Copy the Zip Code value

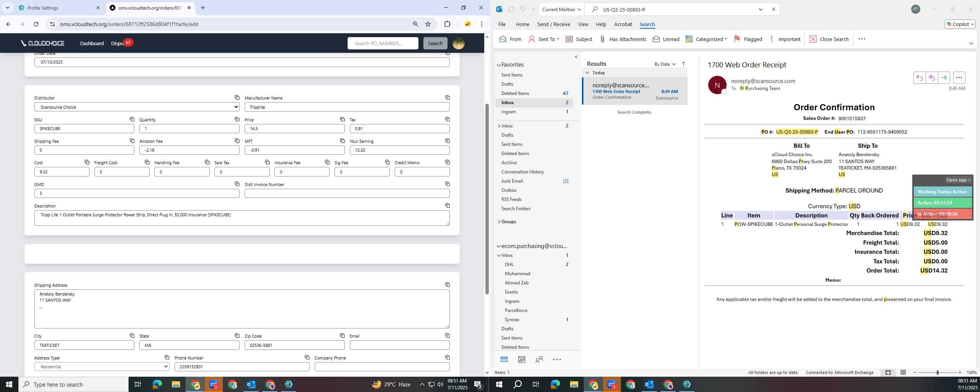click(x=342, y=336)
